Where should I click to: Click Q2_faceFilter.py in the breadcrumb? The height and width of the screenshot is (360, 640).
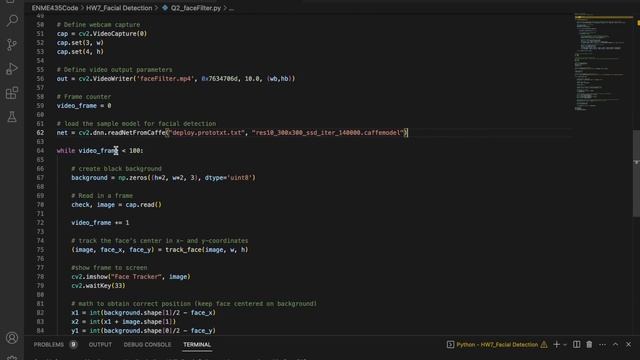[196, 8]
